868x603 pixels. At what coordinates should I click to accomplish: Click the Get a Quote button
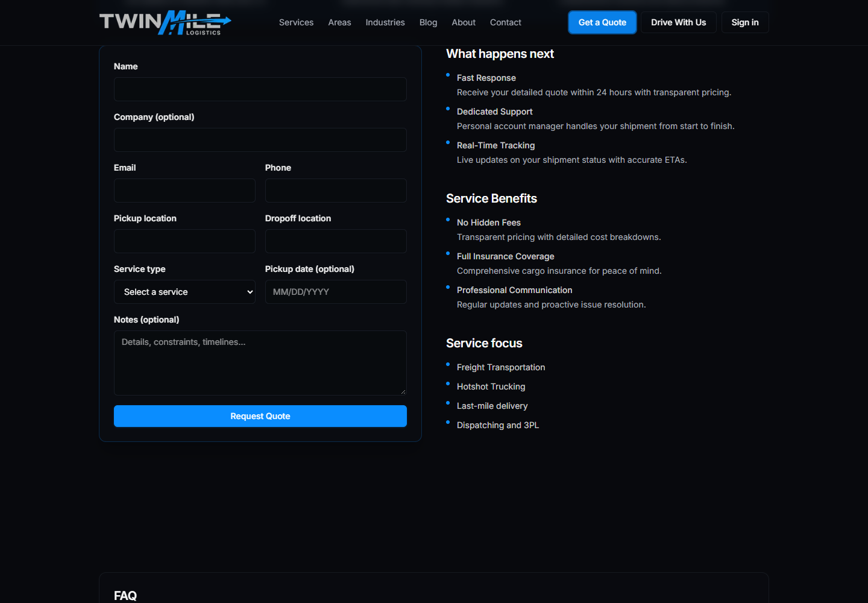click(x=602, y=22)
